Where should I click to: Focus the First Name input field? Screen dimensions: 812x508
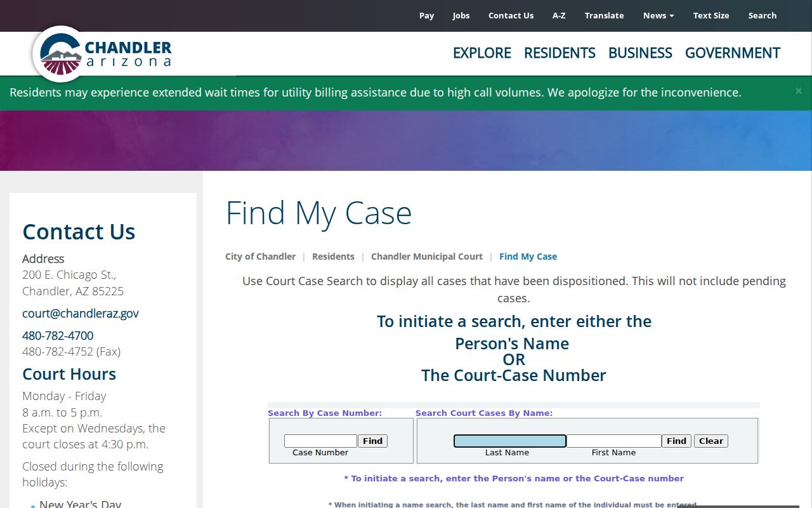pyautogui.click(x=614, y=441)
